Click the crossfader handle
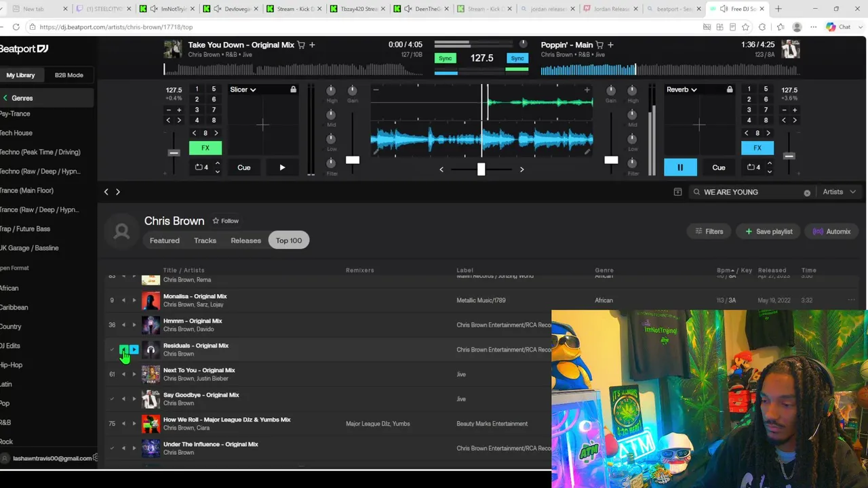868x488 pixels. point(481,169)
